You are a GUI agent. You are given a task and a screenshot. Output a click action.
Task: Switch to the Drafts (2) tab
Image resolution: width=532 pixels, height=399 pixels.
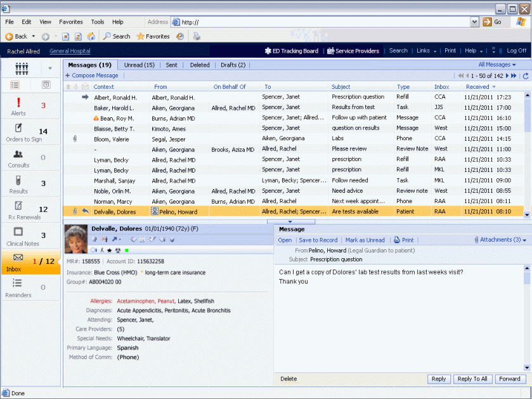click(233, 65)
